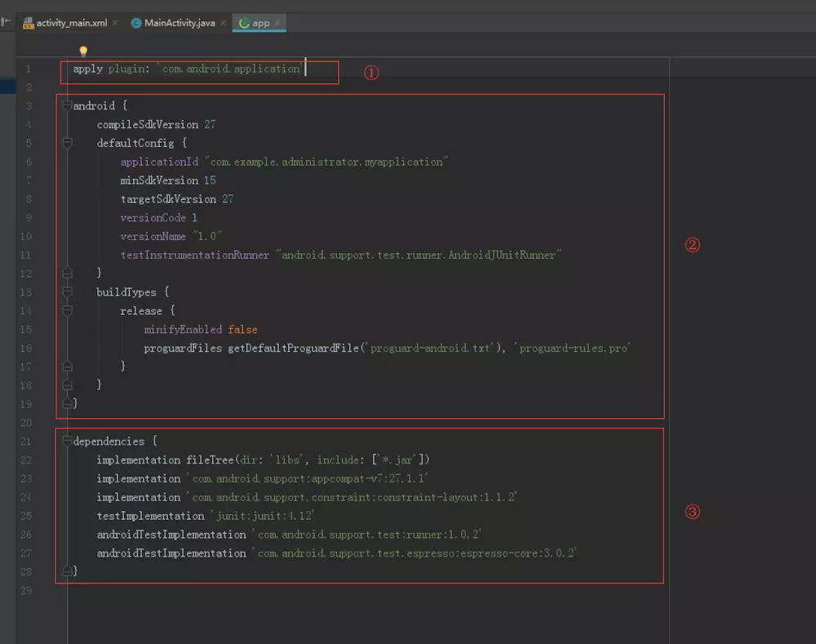Click the activity_main.xml file icon
The width and height of the screenshot is (816, 644).
pos(28,23)
